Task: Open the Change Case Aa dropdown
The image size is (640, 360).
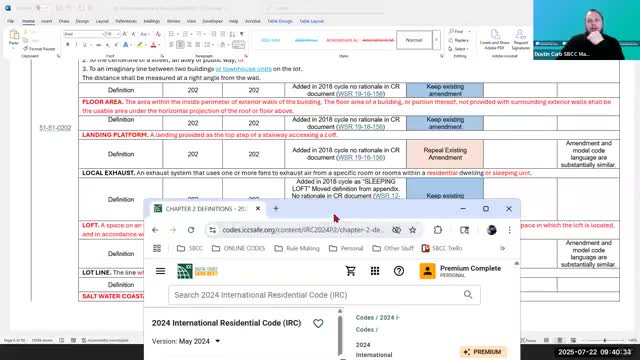Action: pyautogui.click(x=144, y=34)
